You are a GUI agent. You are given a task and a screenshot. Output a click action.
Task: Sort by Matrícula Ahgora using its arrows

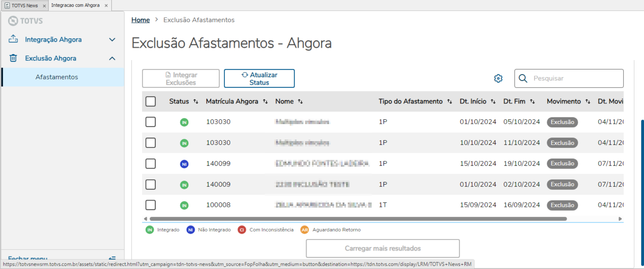point(265,101)
